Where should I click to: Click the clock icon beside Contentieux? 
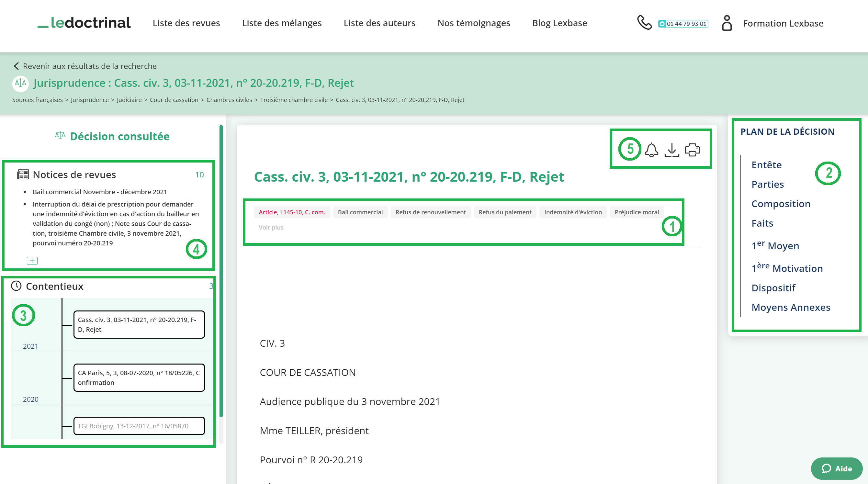(x=16, y=286)
